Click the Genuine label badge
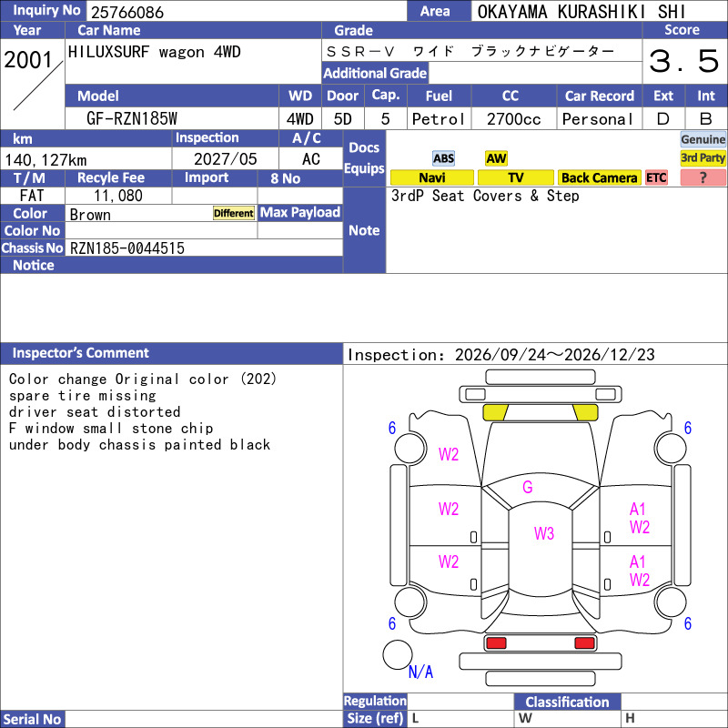728x728 pixels. [703, 139]
